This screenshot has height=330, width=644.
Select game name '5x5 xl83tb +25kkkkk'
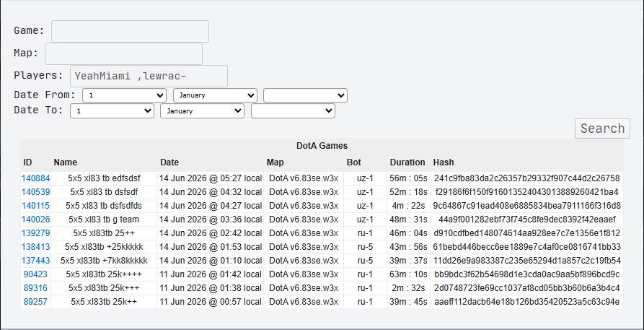click(x=104, y=247)
